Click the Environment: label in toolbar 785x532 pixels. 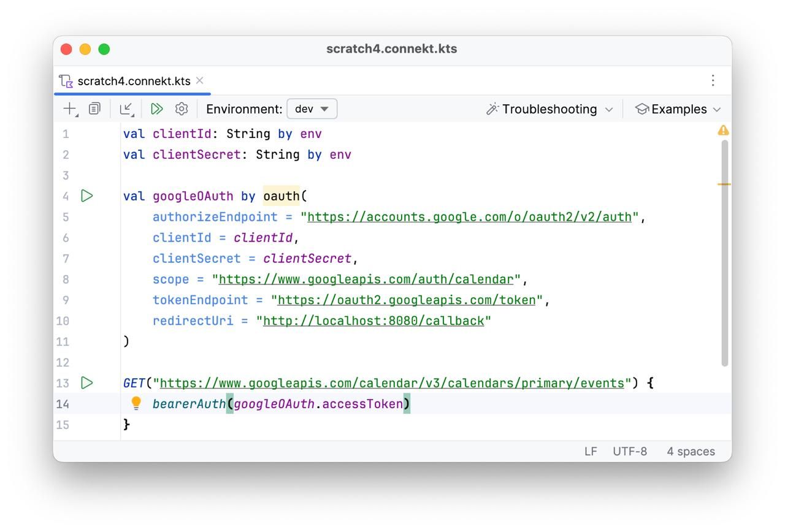pos(244,109)
